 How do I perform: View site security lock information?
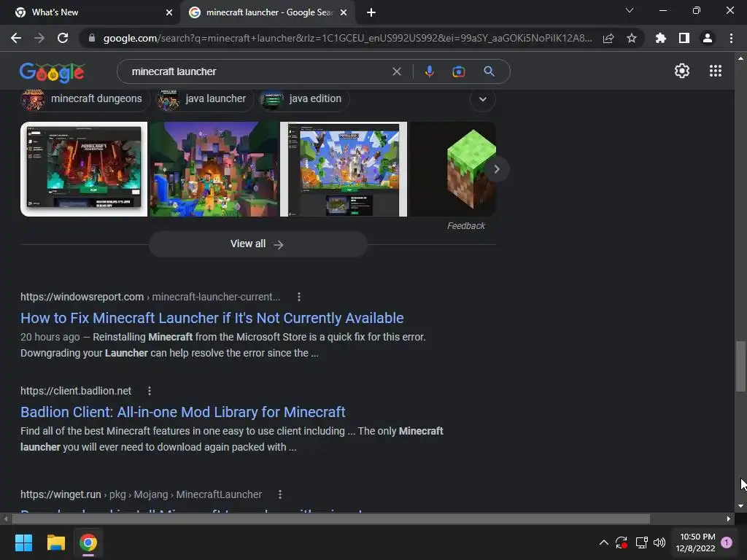(92, 38)
